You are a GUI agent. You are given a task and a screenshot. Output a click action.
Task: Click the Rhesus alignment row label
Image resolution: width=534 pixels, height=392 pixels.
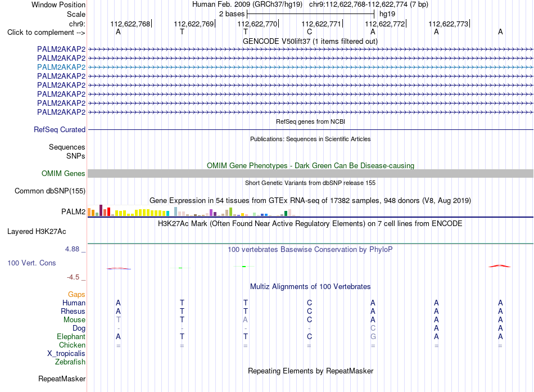[73, 311]
